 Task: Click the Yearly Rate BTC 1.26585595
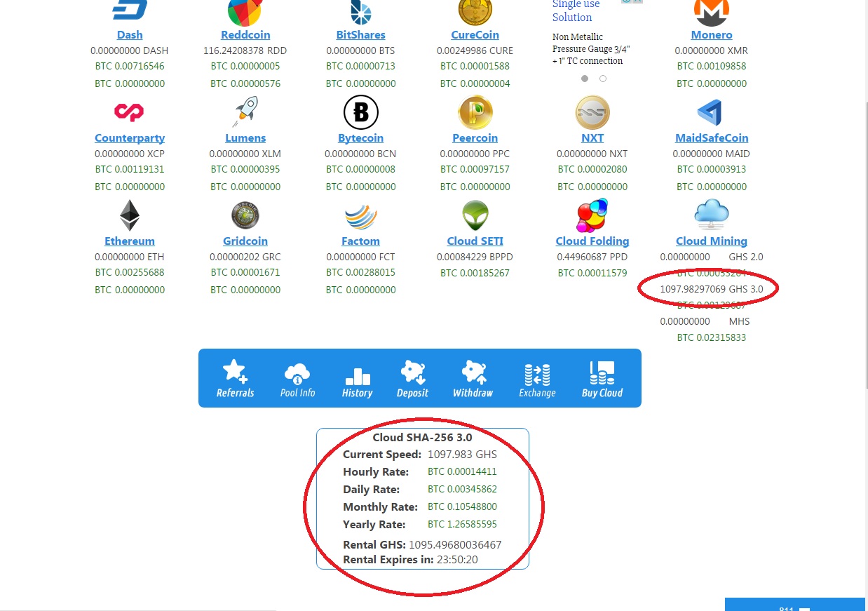click(463, 525)
